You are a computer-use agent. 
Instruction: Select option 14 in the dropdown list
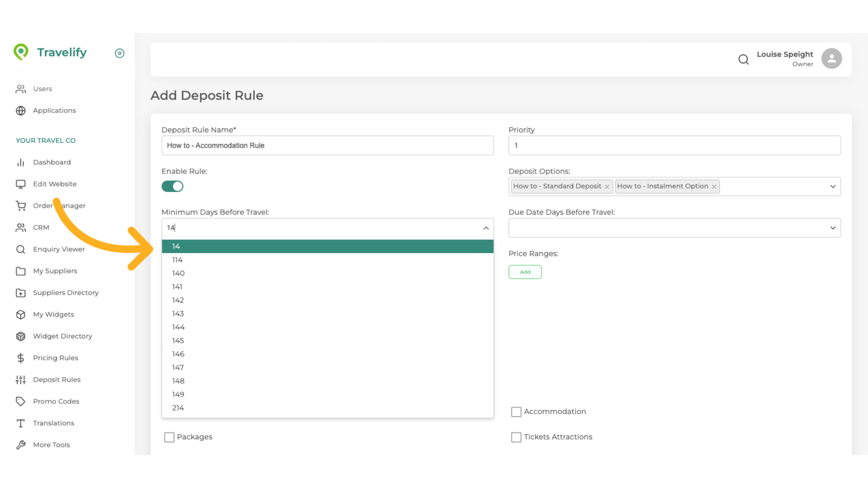[x=327, y=246]
